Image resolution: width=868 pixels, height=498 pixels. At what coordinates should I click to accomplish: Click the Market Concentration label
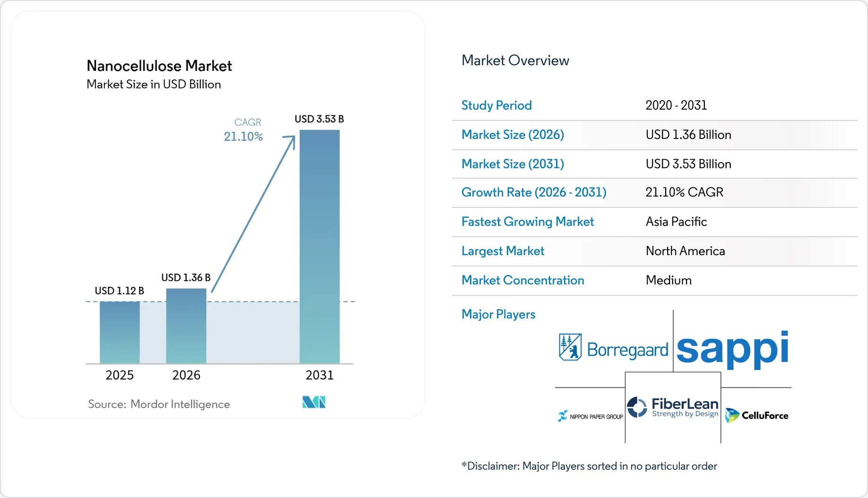[522, 280]
